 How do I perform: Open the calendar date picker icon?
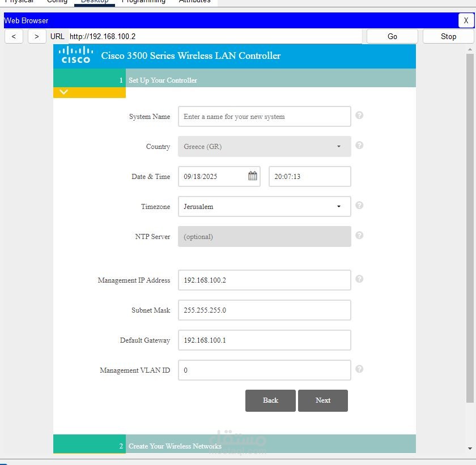tap(253, 176)
